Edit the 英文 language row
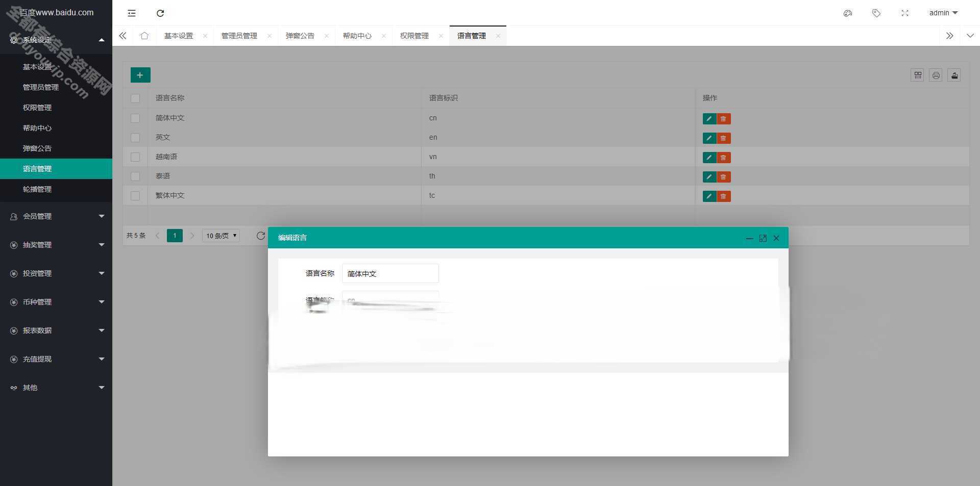980x486 pixels. 709,138
